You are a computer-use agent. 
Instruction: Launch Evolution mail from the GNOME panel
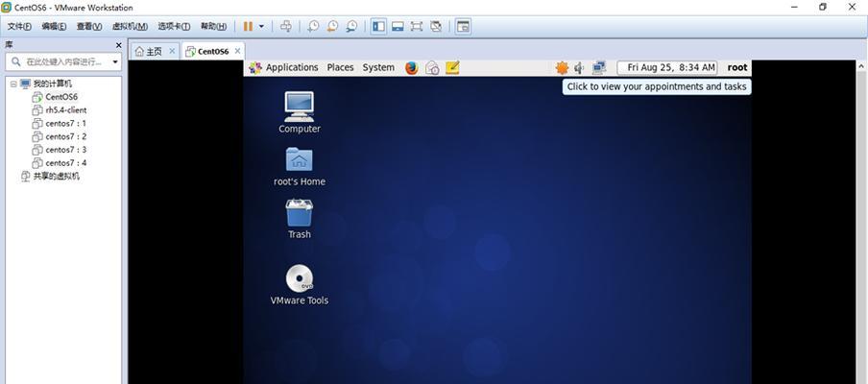coord(432,67)
